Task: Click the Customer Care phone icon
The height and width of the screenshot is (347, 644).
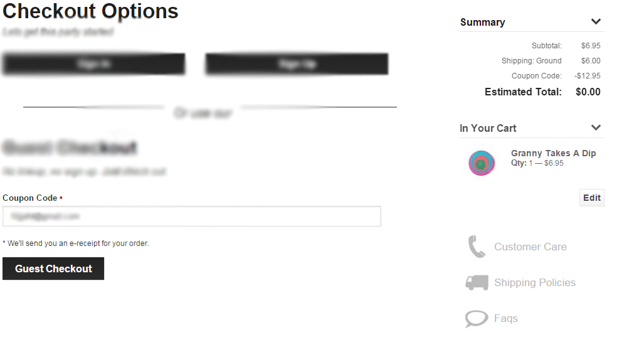Action: click(x=477, y=247)
